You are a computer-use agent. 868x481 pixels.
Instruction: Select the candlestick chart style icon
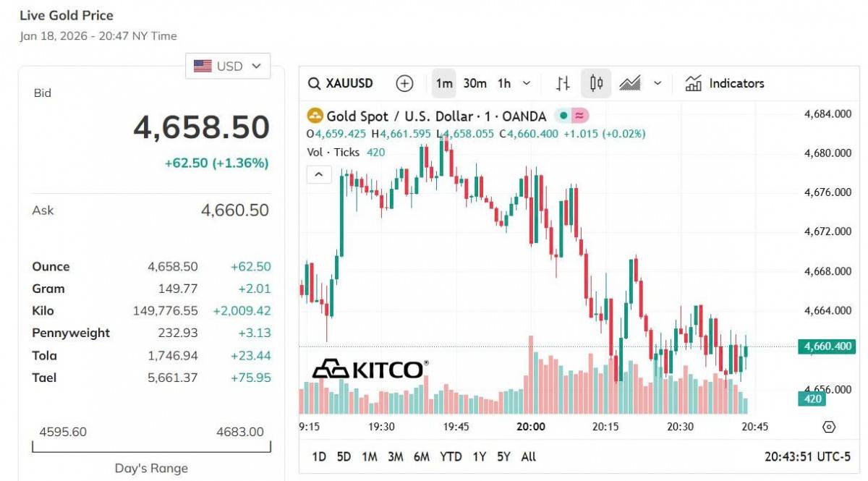[x=596, y=83]
